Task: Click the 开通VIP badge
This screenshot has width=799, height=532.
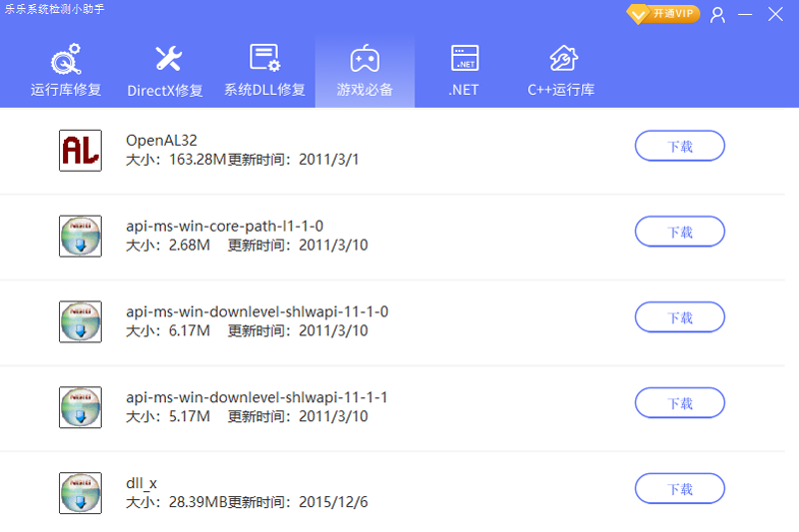Action: click(x=663, y=14)
